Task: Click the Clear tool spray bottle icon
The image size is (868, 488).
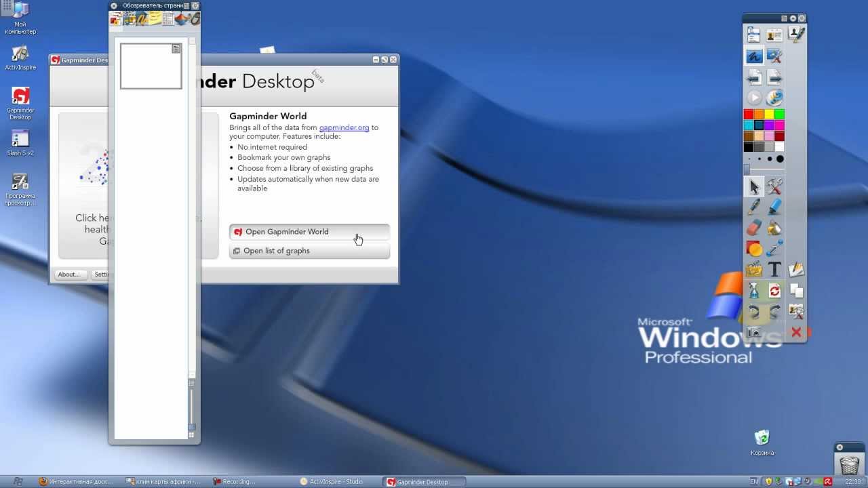Action: [753, 291]
